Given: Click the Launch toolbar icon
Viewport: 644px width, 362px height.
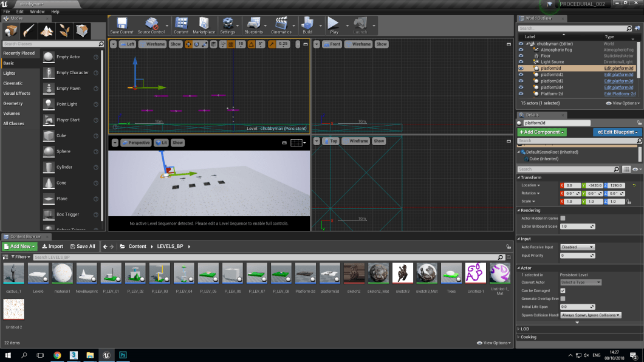Looking at the screenshot, I should (360, 26).
